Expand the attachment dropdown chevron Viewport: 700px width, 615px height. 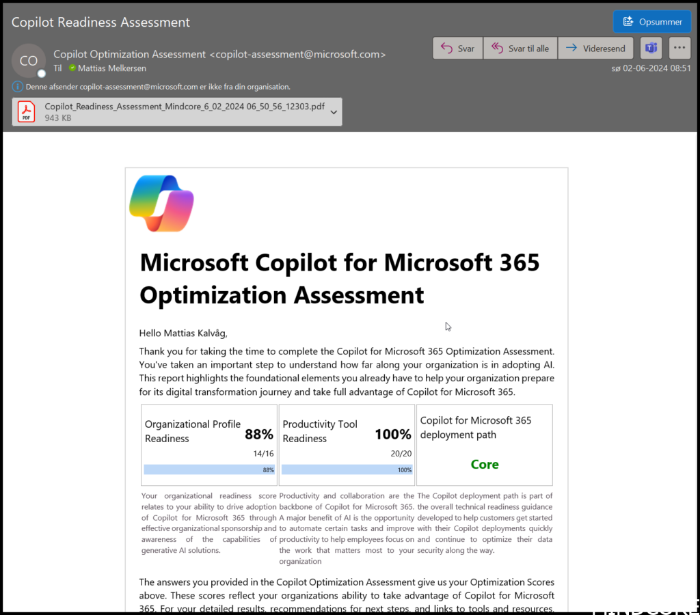[334, 112]
